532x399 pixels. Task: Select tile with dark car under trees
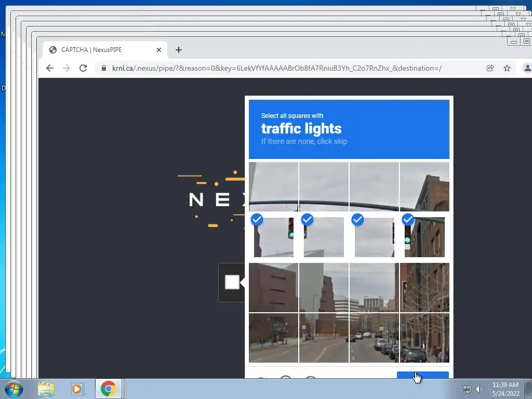coord(424,338)
